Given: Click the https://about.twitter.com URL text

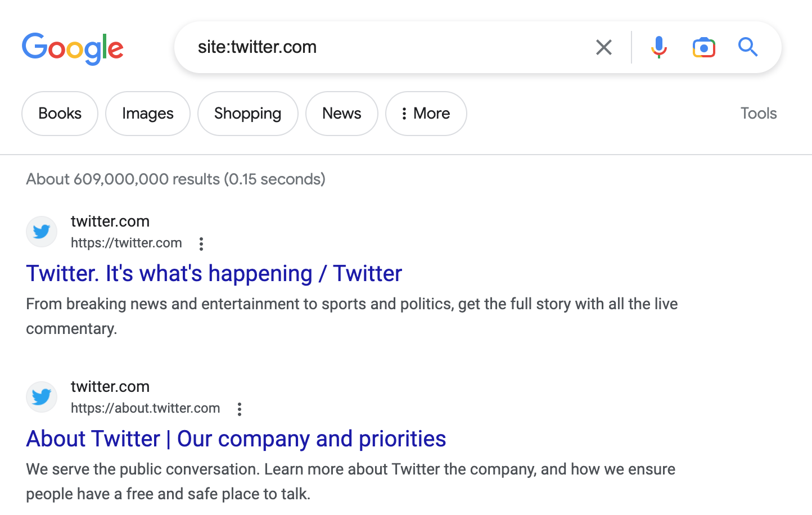Looking at the screenshot, I should tap(145, 408).
